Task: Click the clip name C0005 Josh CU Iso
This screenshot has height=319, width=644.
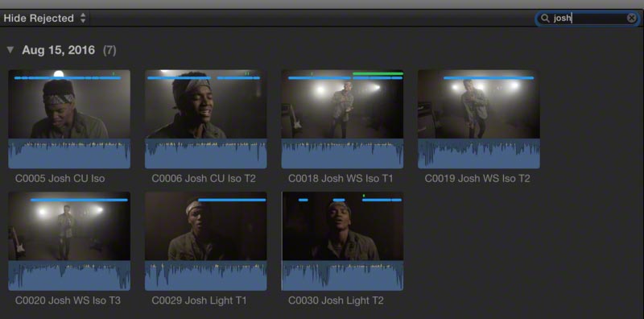Action: coord(60,178)
